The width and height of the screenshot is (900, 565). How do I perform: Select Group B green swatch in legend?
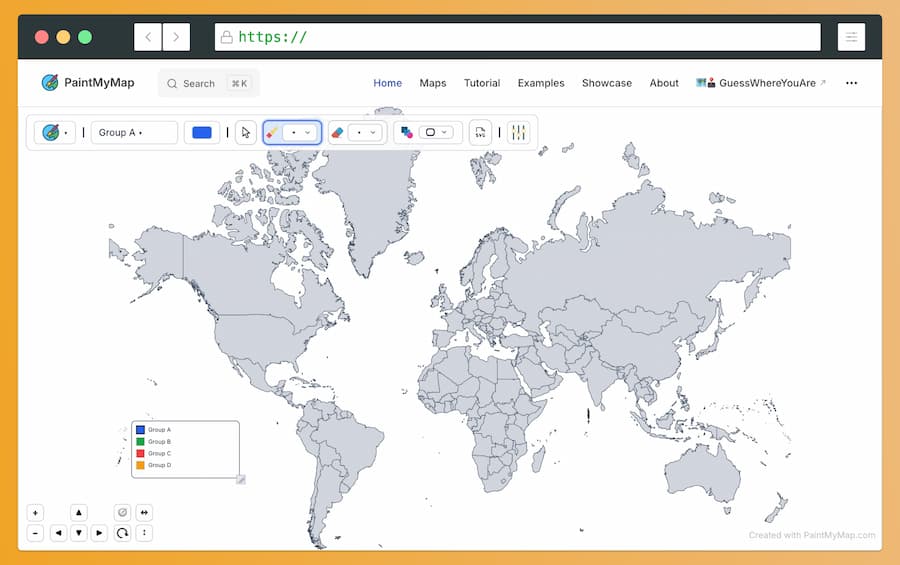click(140, 442)
